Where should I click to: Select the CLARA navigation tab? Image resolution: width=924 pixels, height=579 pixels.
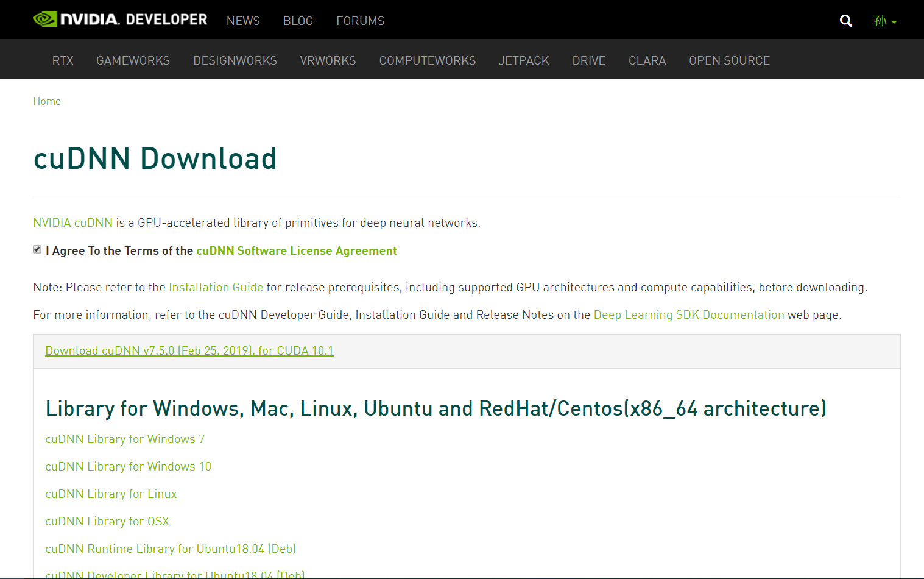pos(647,60)
